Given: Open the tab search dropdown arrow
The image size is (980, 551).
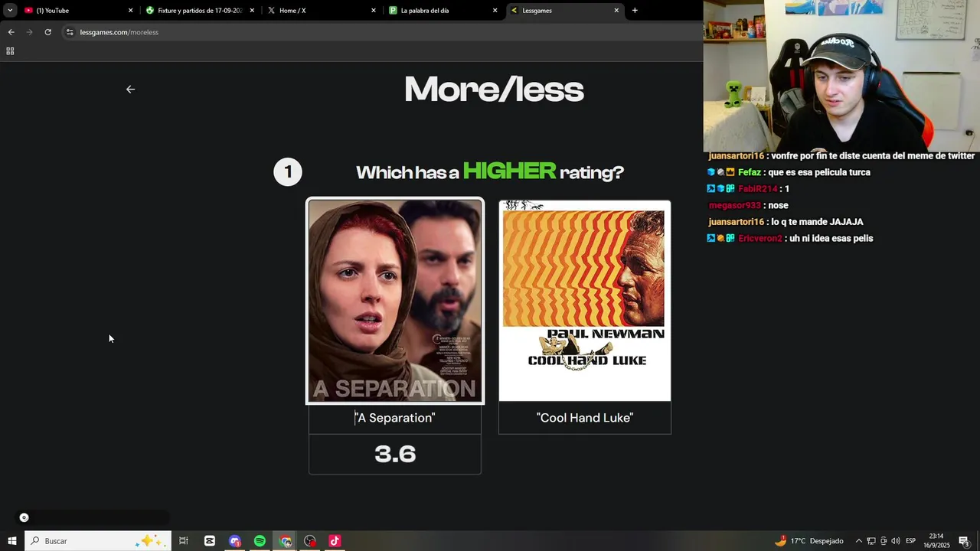Looking at the screenshot, I should pos(10,10).
